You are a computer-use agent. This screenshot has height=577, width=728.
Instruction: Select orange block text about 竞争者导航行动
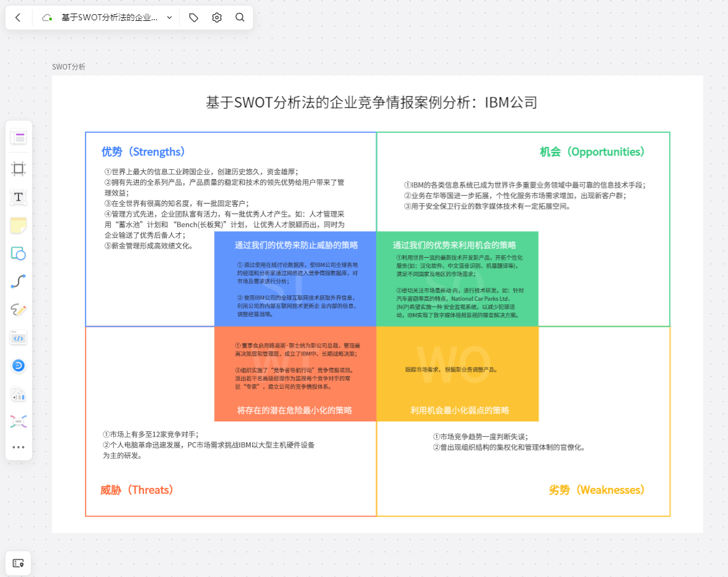[295, 378]
